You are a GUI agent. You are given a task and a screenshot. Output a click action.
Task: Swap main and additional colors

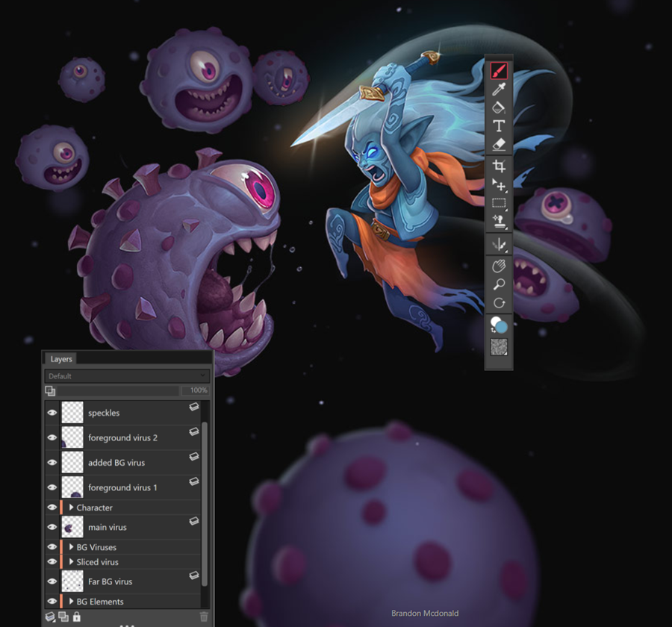click(493, 331)
